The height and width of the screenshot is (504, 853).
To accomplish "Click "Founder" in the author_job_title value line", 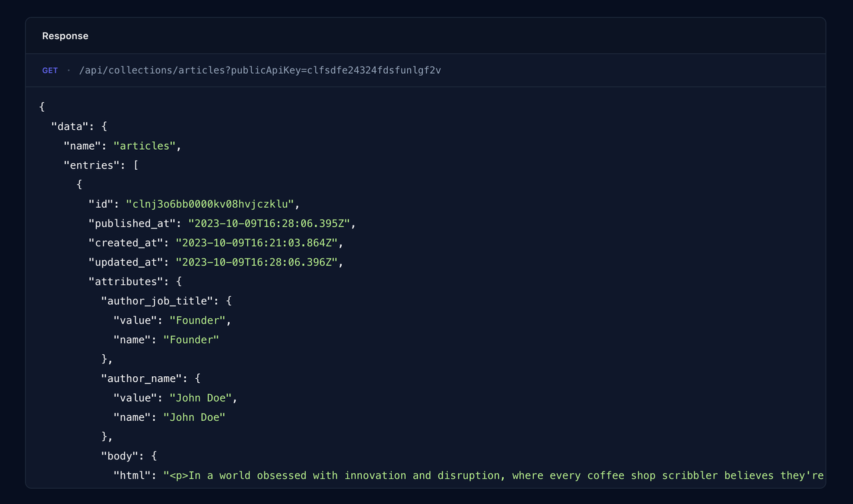I will pos(197,320).
